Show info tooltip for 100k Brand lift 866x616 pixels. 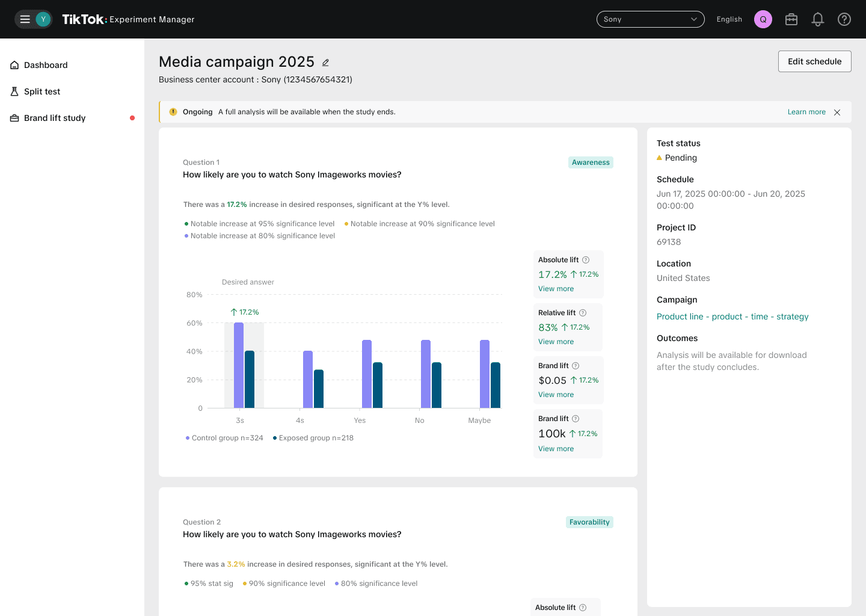tap(576, 419)
